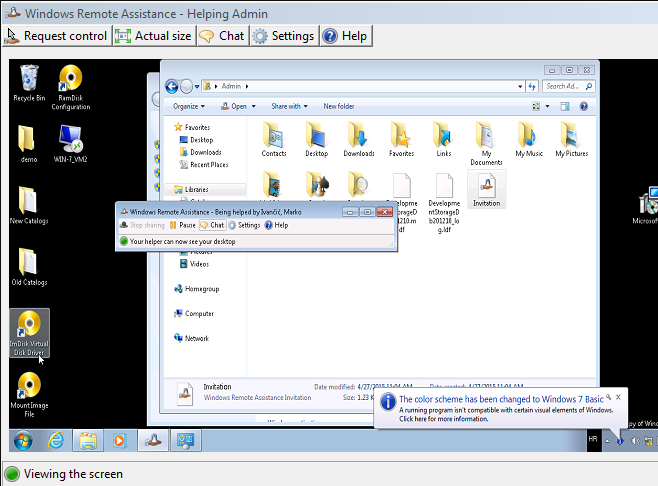Open the remote Start menu orb

[23, 441]
